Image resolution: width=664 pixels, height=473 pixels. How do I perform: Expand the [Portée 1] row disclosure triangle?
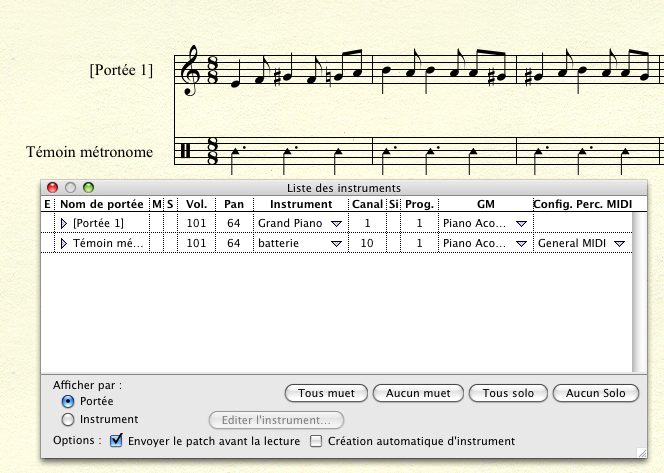click(65, 223)
